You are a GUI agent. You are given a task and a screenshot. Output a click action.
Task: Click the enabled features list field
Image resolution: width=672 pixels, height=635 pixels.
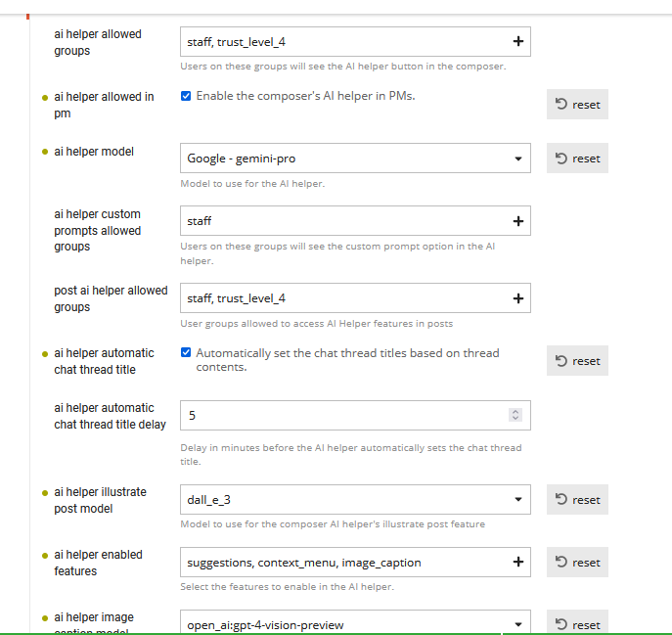coord(355,563)
